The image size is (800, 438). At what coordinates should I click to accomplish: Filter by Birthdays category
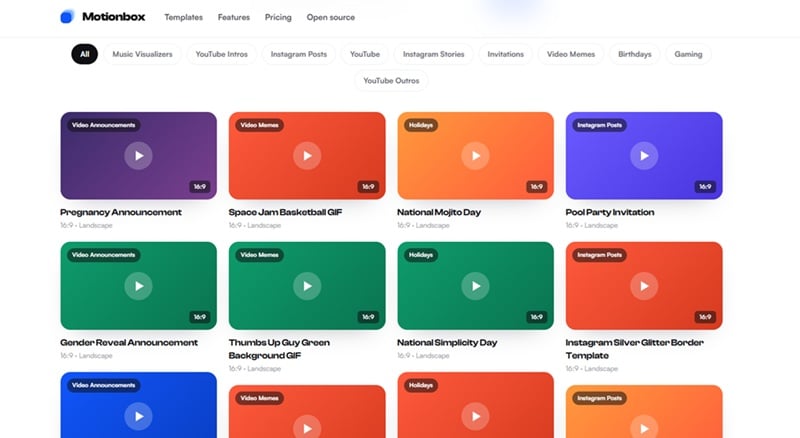[x=635, y=54]
